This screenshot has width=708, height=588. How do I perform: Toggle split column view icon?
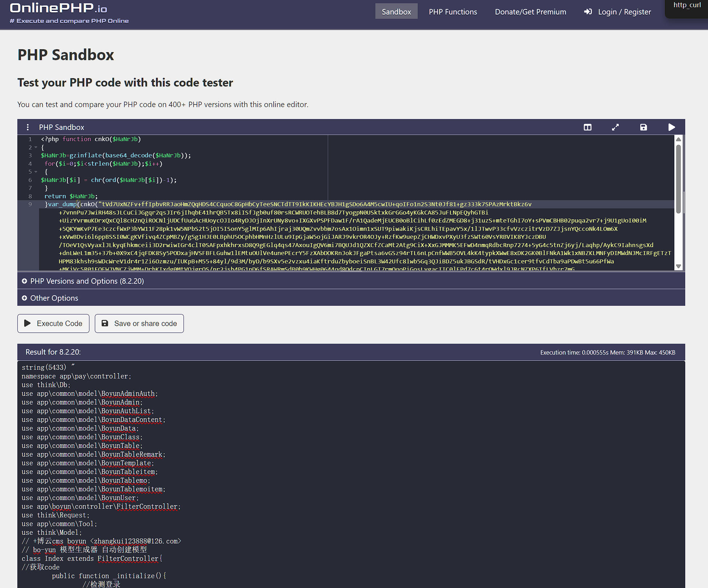point(587,127)
